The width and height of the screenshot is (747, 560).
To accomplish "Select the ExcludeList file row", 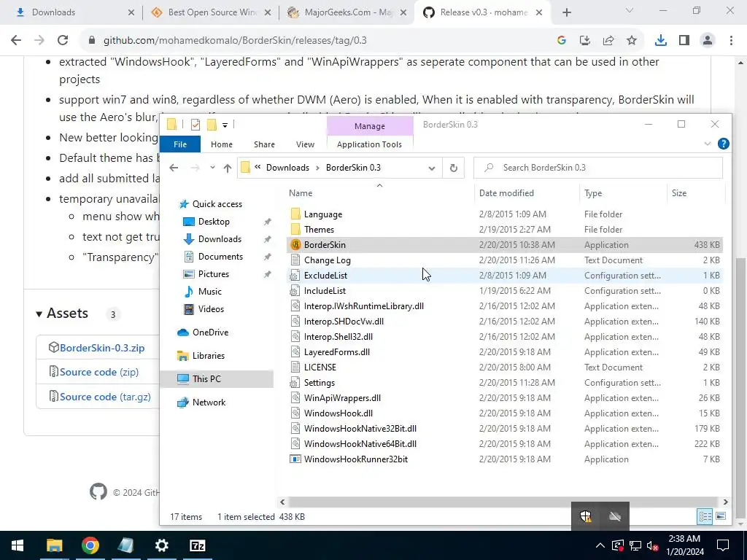I will coord(505,276).
